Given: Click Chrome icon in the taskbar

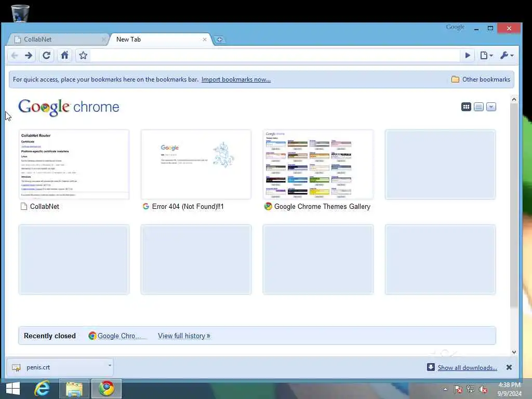Looking at the screenshot, I should click(106, 389).
